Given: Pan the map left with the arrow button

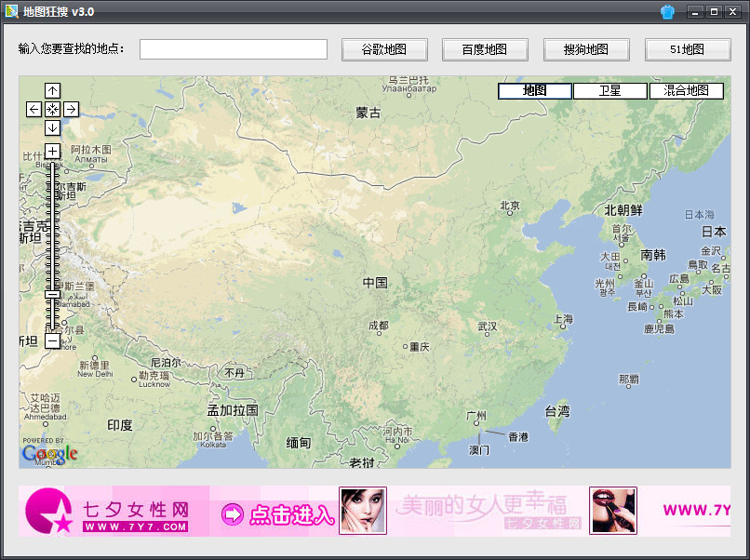Looking at the screenshot, I should coord(33,109).
